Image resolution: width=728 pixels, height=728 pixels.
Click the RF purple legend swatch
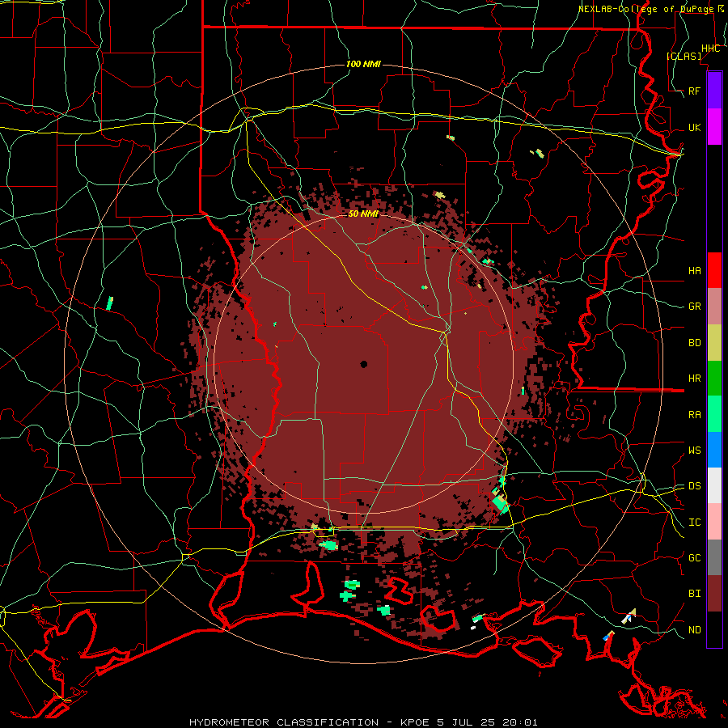714,91
